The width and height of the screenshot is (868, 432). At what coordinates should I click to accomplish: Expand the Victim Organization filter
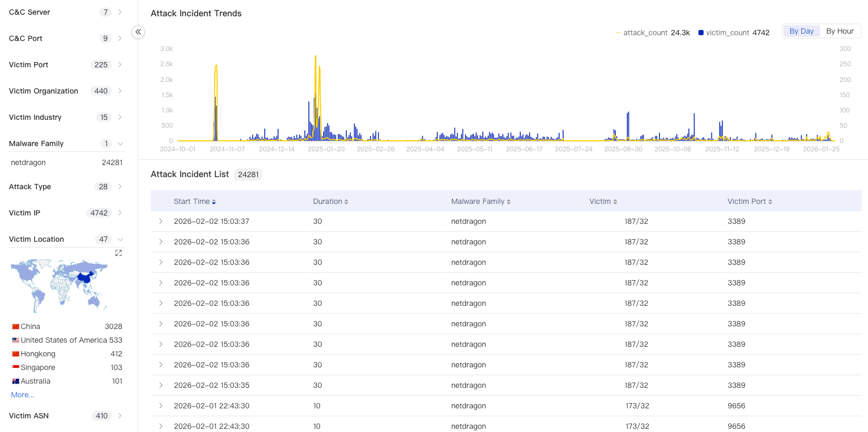[x=120, y=91]
